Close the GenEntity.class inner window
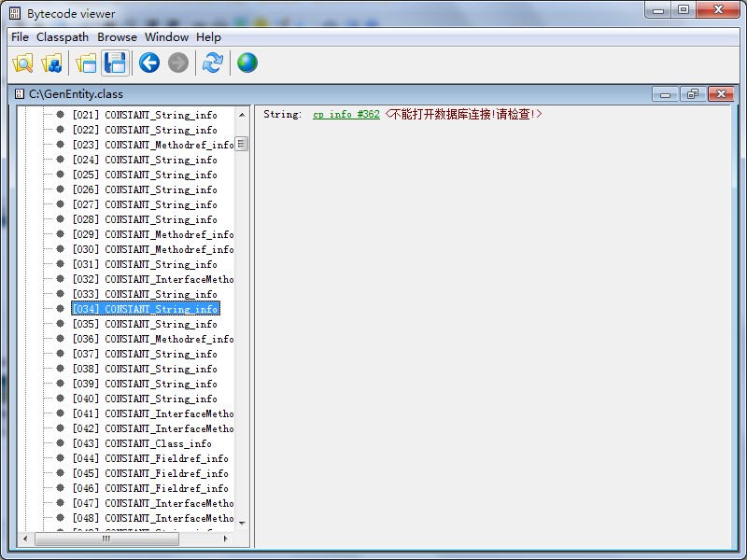The image size is (747, 560). click(721, 94)
